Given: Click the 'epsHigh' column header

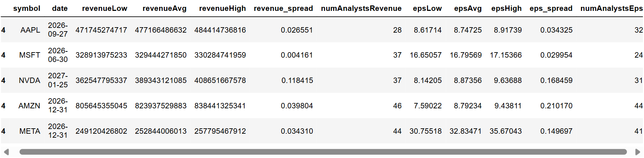Looking at the screenshot, I should tap(507, 8).
